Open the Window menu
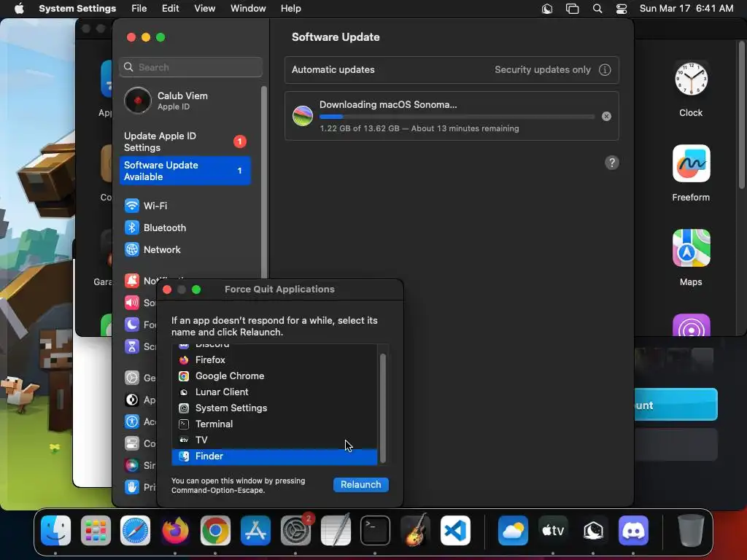747x560 pixels. pyautogui.click(x=248, y=9)
